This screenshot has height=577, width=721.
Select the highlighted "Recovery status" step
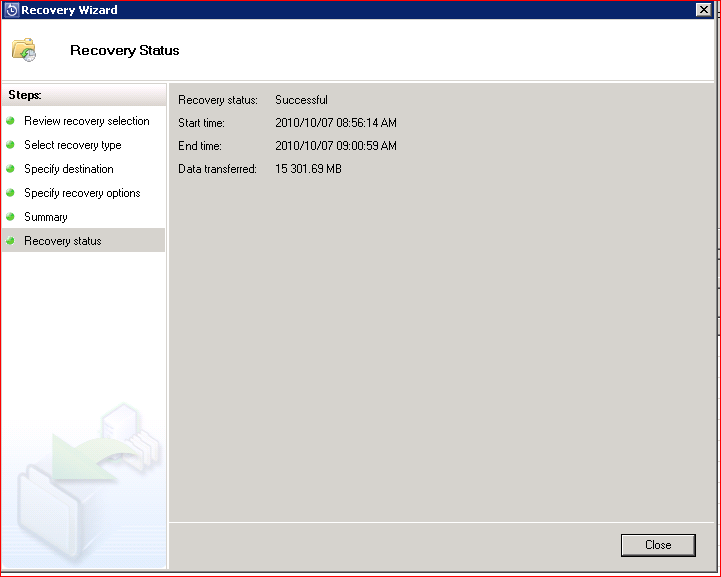(x=62, y=241)
